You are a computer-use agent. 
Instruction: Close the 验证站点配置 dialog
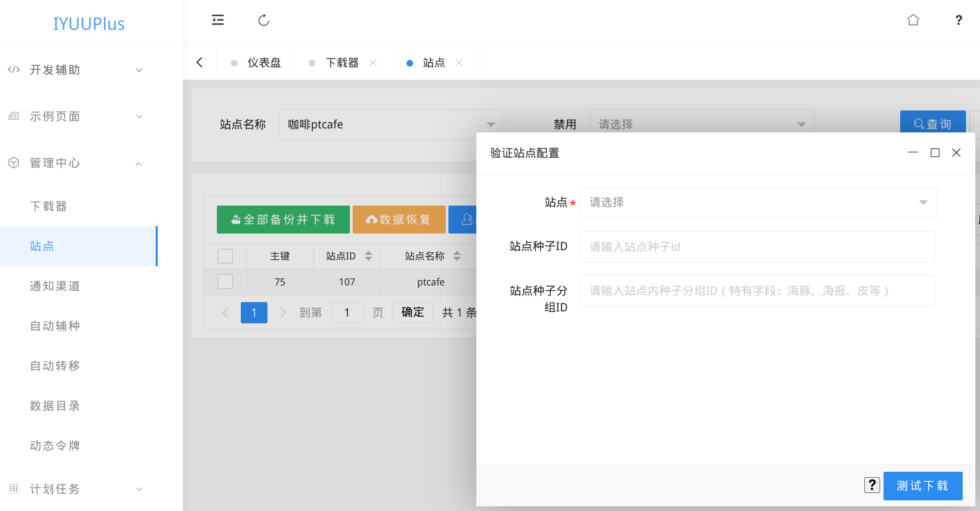point(956,152)
